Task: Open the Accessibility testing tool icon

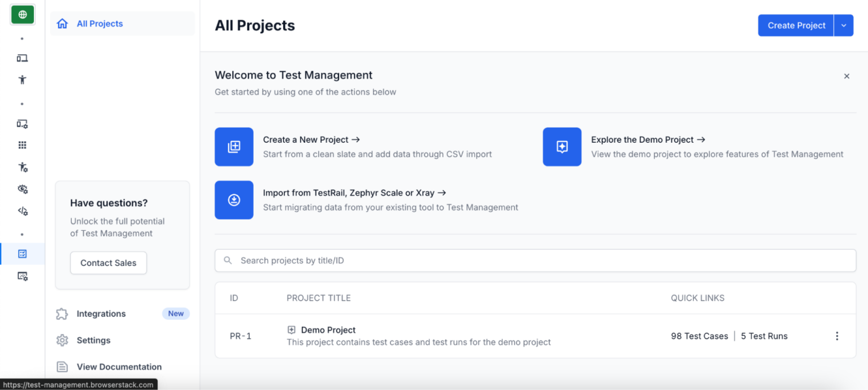Action: click(23, 80)
